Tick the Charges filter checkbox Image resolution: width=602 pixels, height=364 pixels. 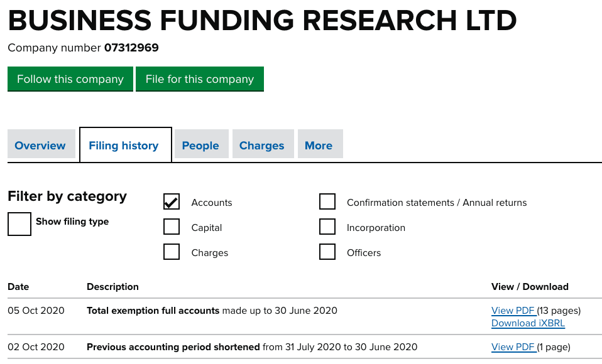[171, 252]
